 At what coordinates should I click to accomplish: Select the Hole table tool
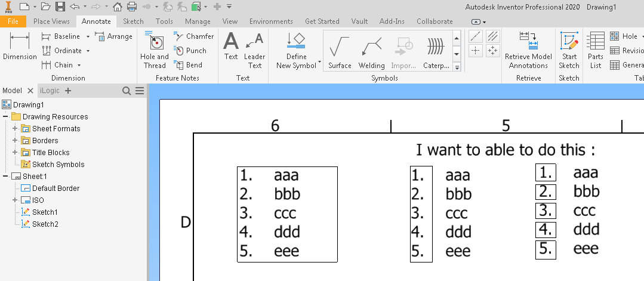pos(624,36)
